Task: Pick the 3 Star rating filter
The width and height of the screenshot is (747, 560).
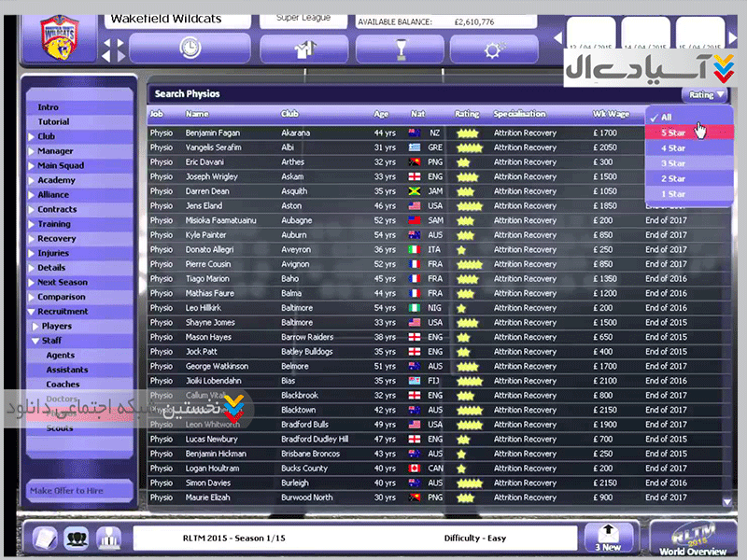Action: pos(673,163)
